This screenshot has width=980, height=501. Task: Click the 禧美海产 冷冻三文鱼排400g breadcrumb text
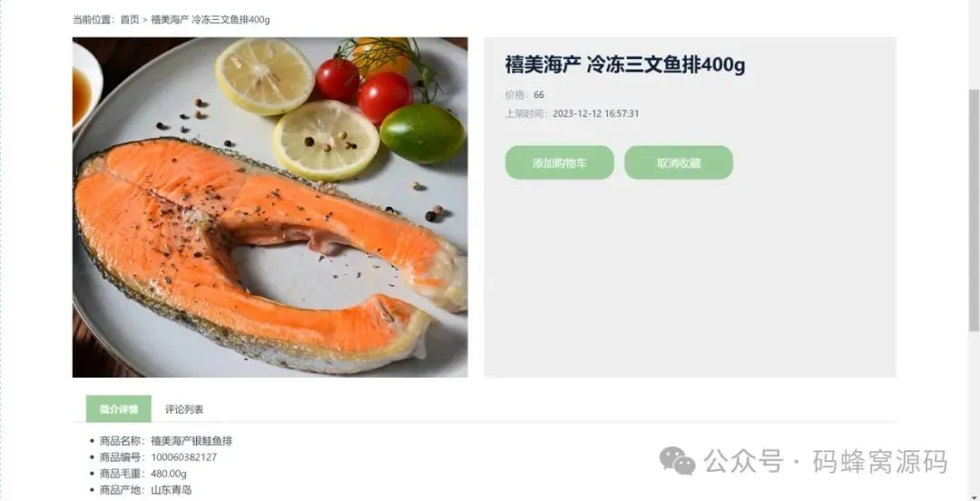click(x=210, y=19)
